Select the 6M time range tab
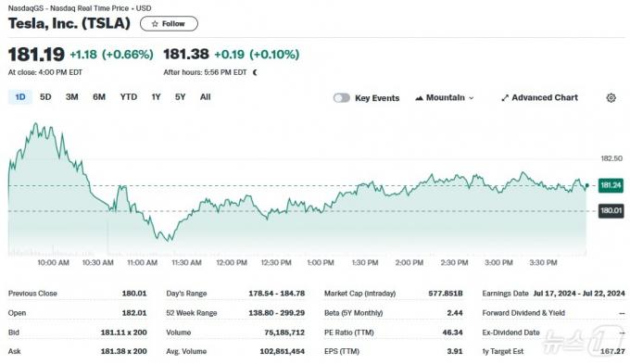The height and width of the screenshot is (364, 630). click(x=99, y=97)
